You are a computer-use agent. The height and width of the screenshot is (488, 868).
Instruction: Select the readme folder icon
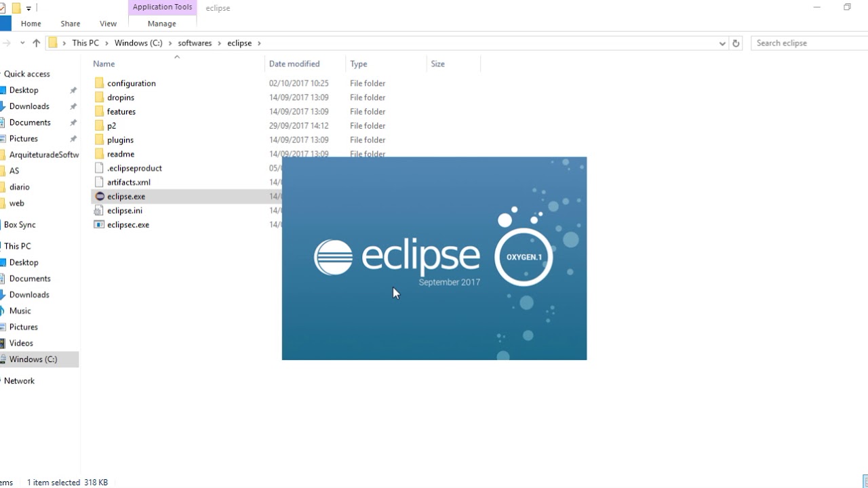click(99, 154)
